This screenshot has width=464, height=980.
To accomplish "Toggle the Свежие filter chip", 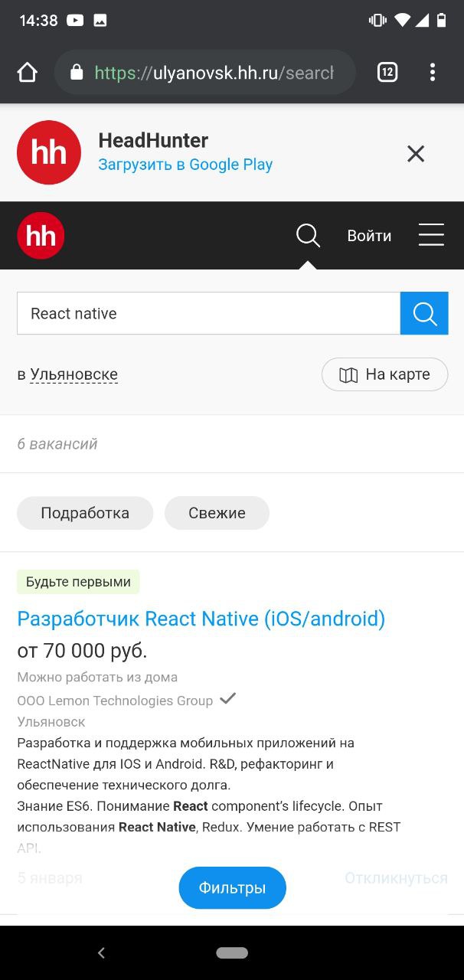I will pos(217,513).
